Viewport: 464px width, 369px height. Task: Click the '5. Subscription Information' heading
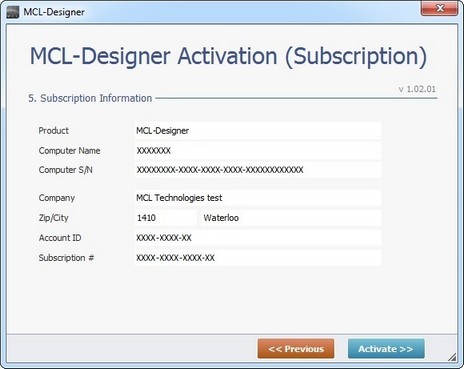click(90, 98)
